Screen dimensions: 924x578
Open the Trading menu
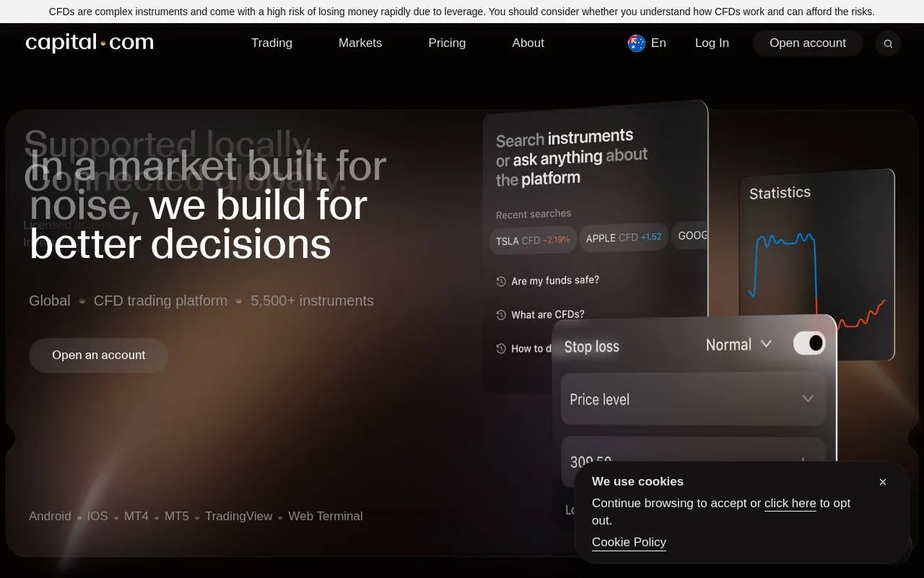(271, 43)
